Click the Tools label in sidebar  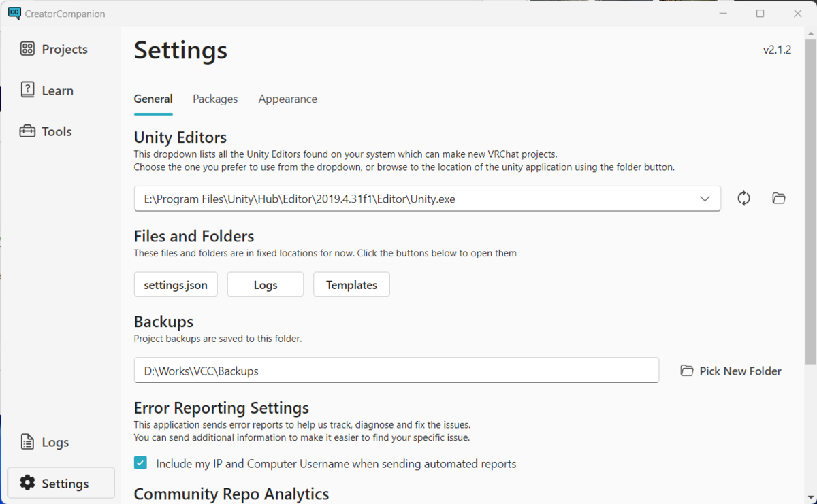(x=57, y=131)
